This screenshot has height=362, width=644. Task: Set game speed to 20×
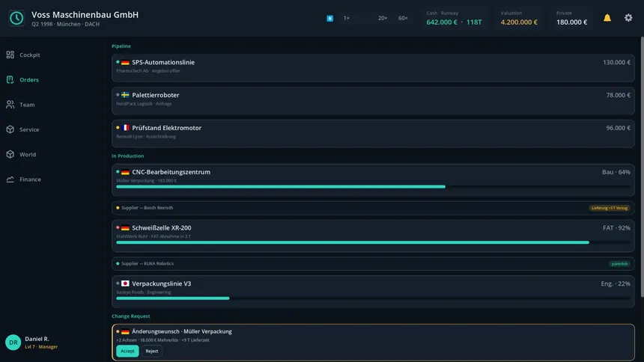coord(383,18)
